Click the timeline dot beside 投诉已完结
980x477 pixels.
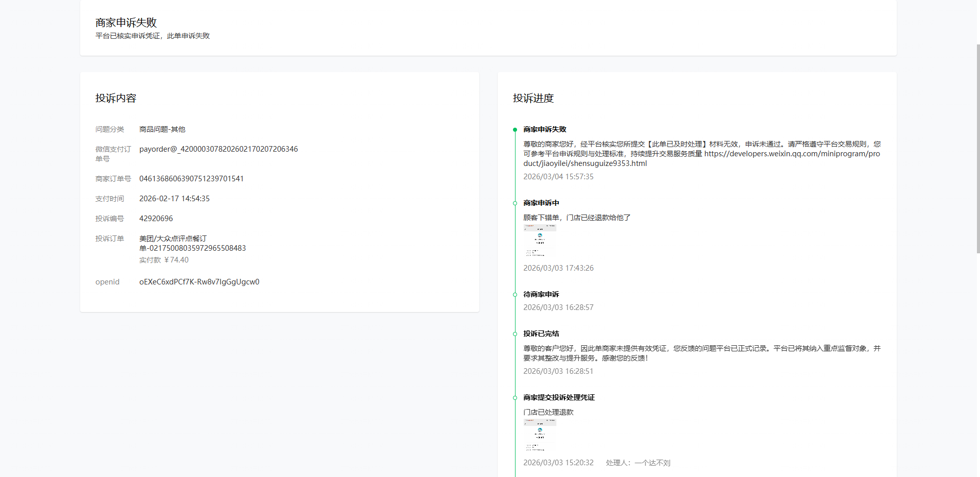tap(515, 334)
